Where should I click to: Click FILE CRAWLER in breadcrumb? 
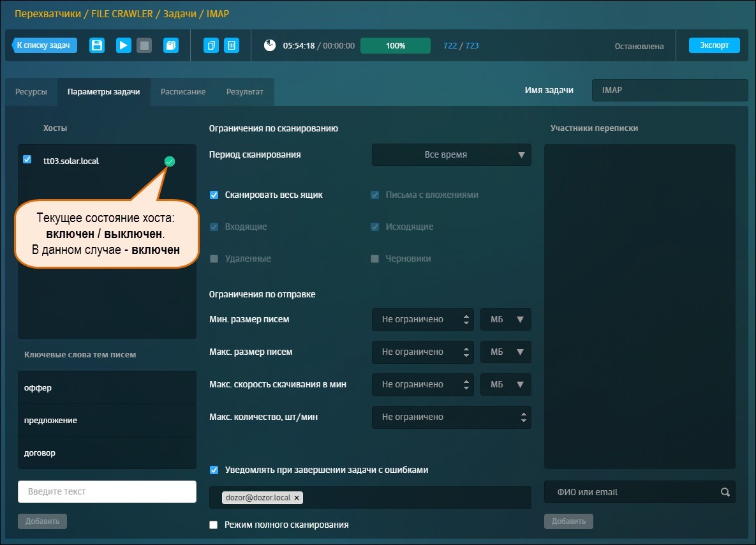click(x=122, y=13)
